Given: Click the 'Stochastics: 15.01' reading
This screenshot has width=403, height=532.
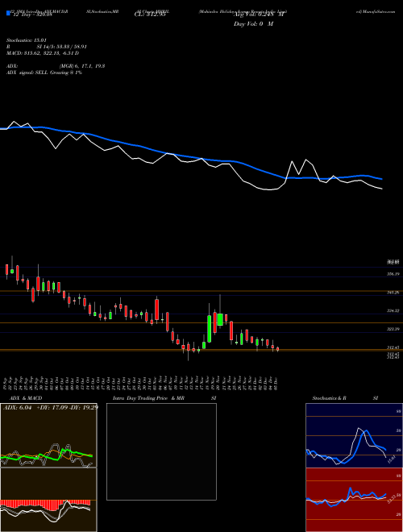Looking at the screenshot, I should [x=27, y=40].
